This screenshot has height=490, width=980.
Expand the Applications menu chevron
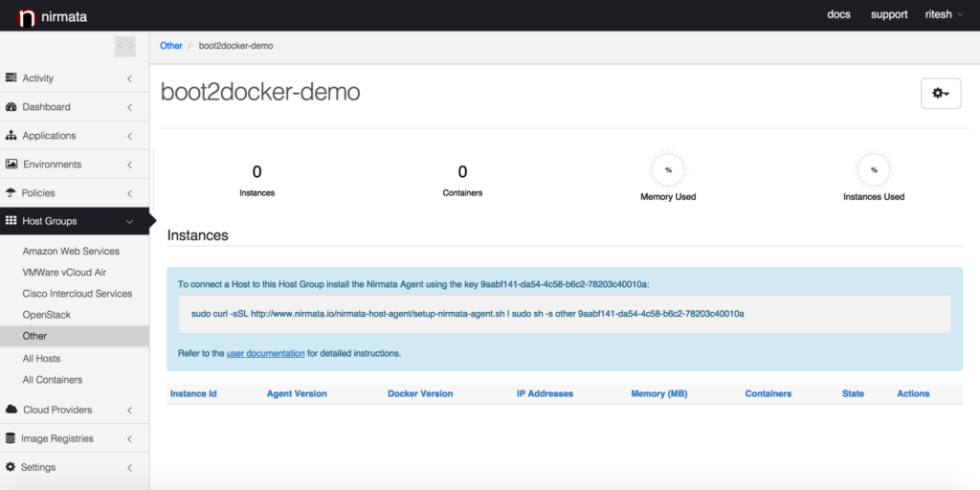[x=129, y=136]
